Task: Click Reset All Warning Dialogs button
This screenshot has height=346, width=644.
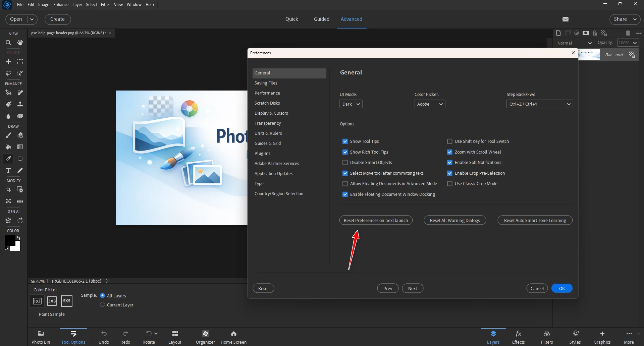Action: click(455, 220)
